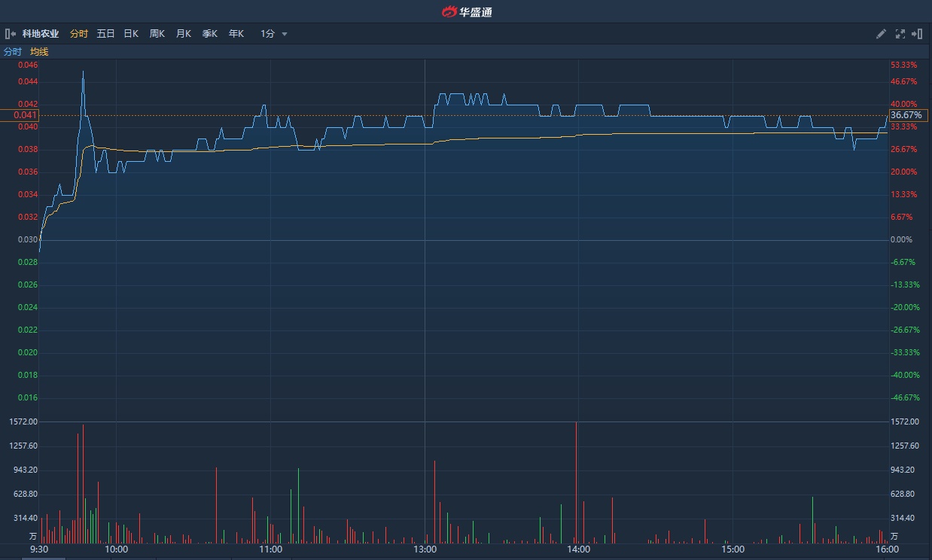932x560 pixels.
Task: Select the pencil drawing tool icon
Action: click(881, 34)
